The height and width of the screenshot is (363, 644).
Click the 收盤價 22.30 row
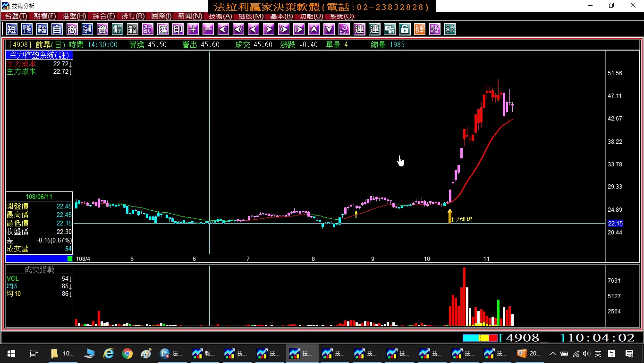pyautogui.click(x=39, y=232)
